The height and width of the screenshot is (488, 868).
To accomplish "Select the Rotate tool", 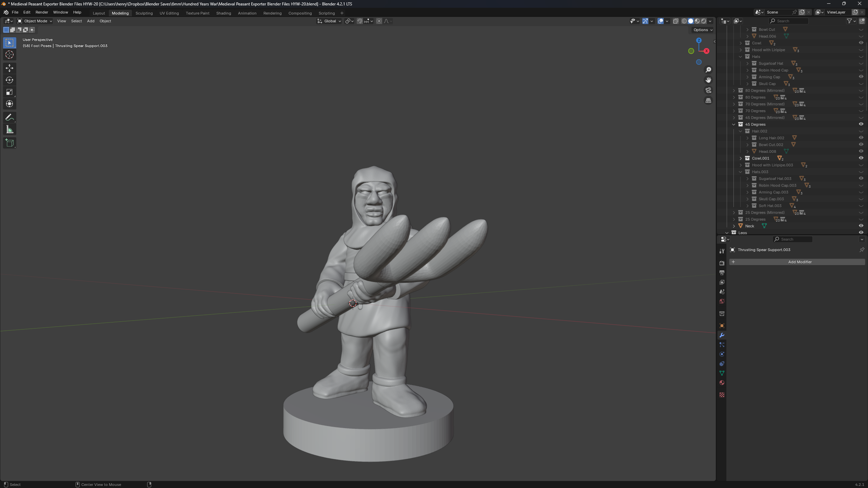I will (x=9, y=80).
